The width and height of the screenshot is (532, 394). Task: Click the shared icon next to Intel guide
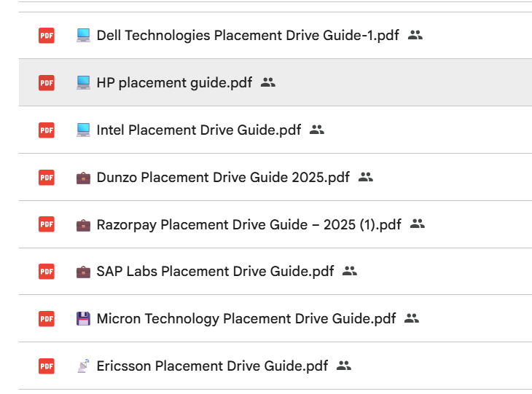(x=316, y=130)
